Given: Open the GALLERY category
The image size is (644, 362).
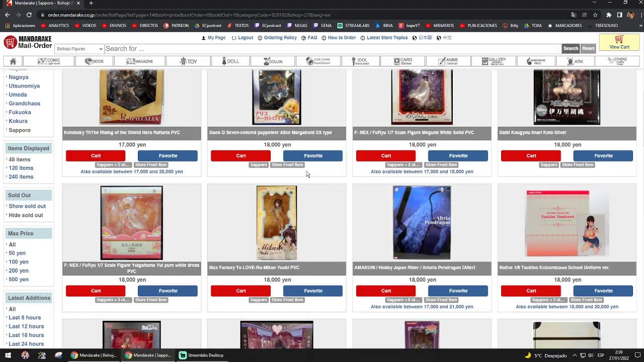Looking at the screenshot, I should pyautogui.click(x=494, y=61).
